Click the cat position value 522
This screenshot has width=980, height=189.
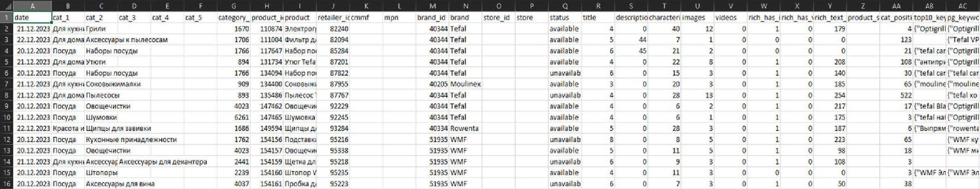(x=896, y=95)
